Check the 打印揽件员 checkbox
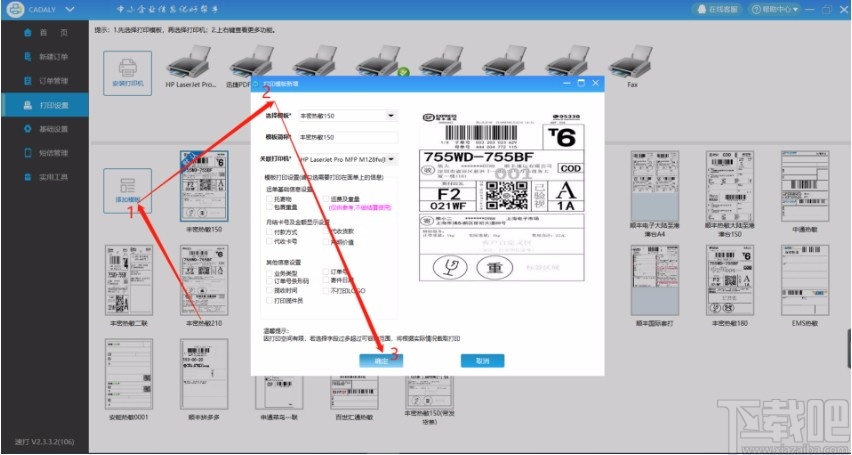This screenshot has width=852, height=455. click(269, 300)
